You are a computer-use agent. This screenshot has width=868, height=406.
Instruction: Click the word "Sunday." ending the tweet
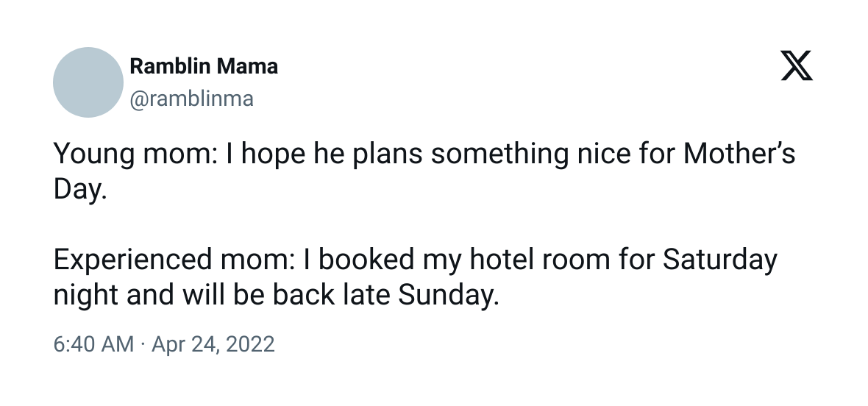tap(449, 296)
